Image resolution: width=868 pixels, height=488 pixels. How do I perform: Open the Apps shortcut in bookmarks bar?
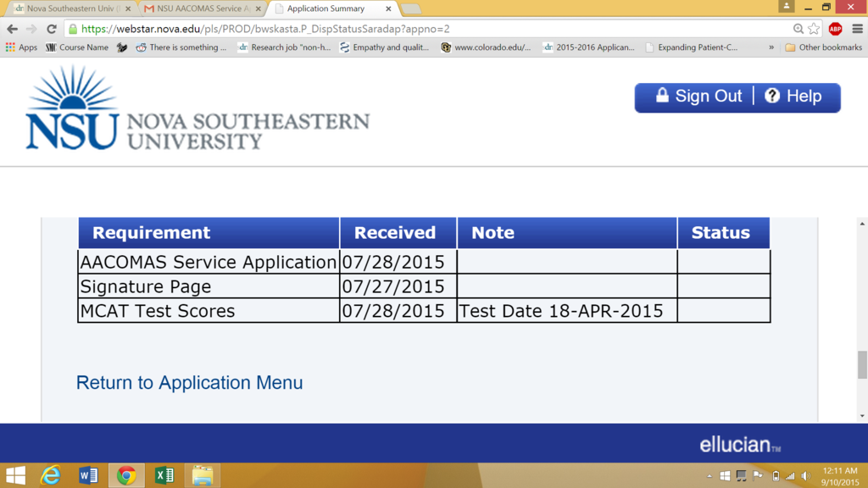21,47
